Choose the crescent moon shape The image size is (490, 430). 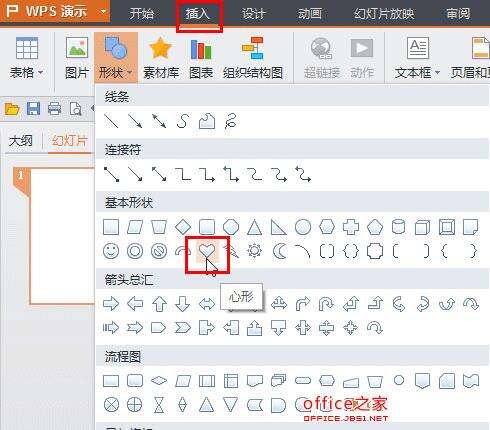(x=279, y=251)
